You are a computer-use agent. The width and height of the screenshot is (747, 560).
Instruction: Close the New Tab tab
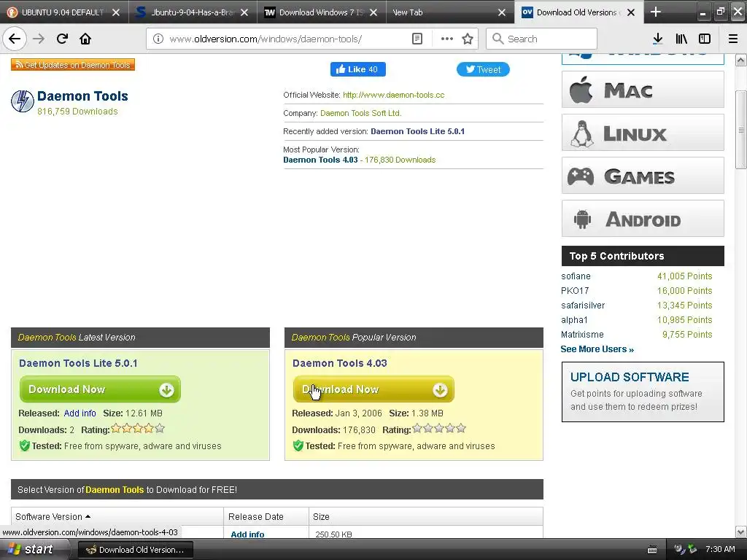502,12
